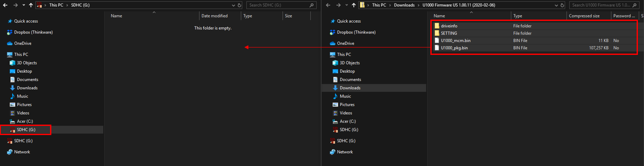
Task: Select highlighted Downloads in firmware window sidebar
Action: pyautogui.click(x=350, y=88)
